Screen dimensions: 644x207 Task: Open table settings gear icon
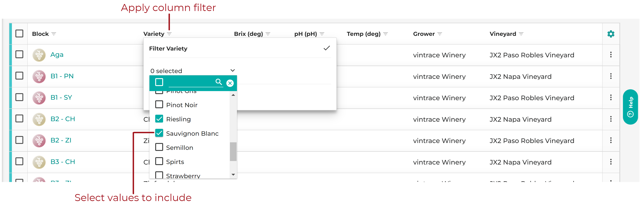611,34
